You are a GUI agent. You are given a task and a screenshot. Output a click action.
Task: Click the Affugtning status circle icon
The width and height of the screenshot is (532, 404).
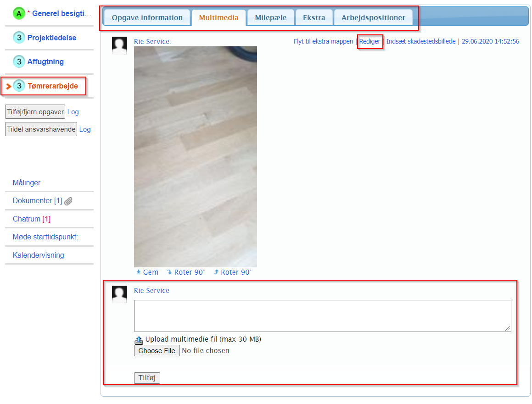coord(19,61)
